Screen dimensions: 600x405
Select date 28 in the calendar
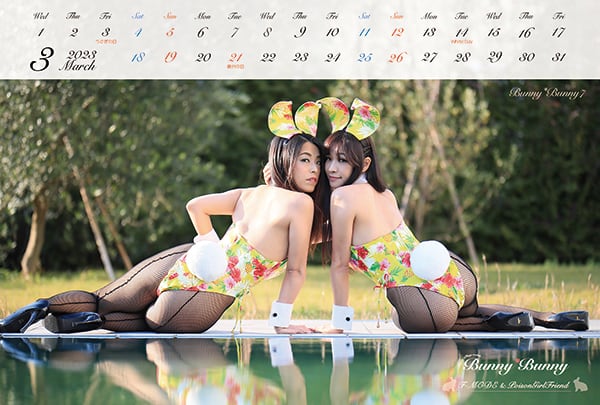[462, 57]
